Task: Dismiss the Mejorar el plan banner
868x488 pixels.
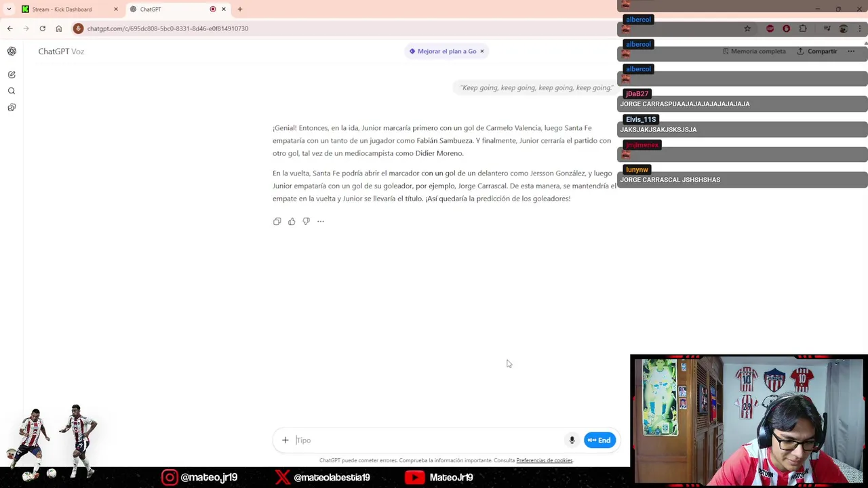Action: pos(482,52)
